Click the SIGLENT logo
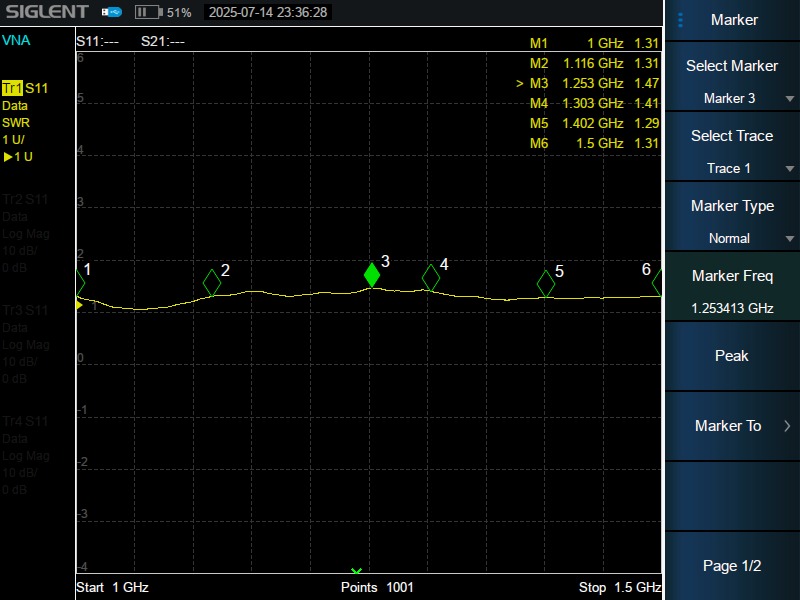The height and width of the screenshot is (600, 800). pyautogui.click(x=47, y=12)
